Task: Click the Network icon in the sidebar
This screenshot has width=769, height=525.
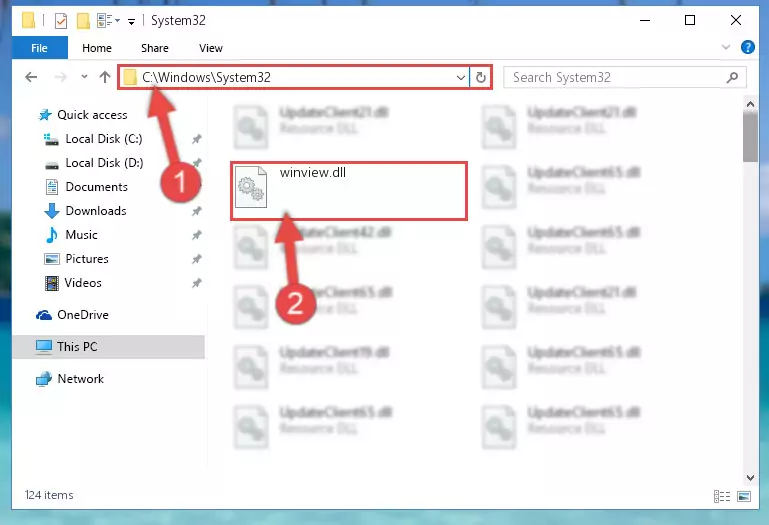Action: point(44,379)
